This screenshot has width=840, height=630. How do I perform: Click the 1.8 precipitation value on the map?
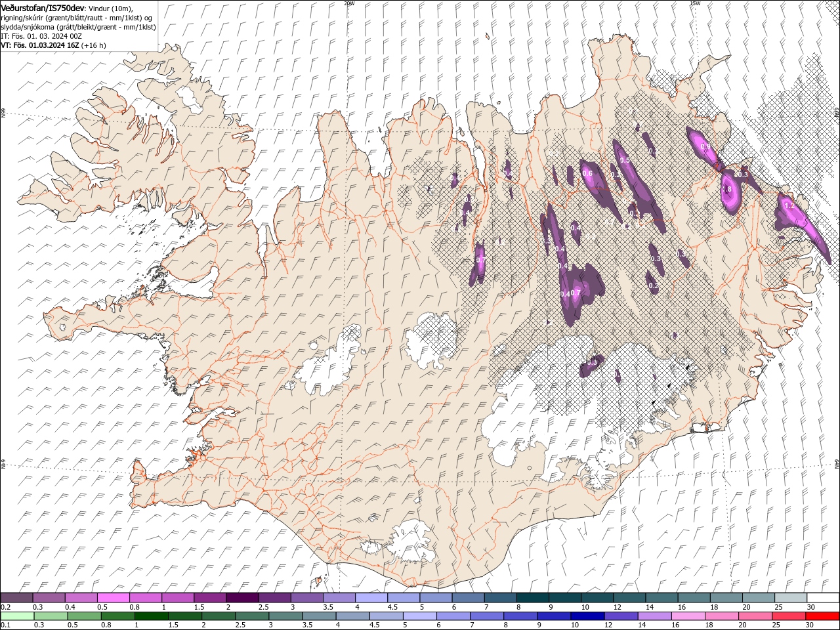726,190
